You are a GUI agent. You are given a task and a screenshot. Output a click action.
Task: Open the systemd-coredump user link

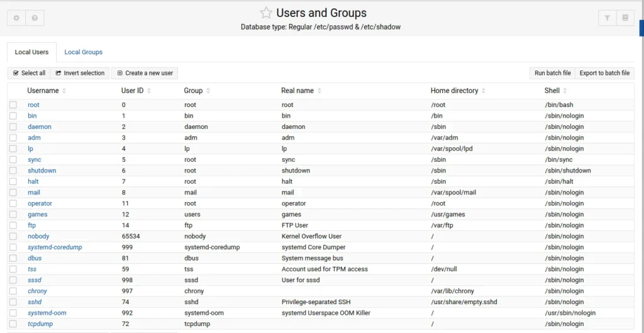tap(55, 247)
